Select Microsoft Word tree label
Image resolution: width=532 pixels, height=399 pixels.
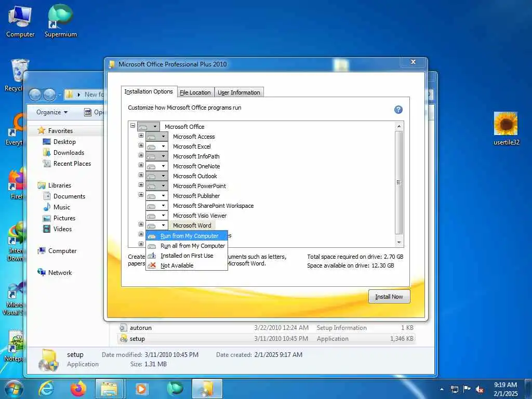tap(192, 225)
